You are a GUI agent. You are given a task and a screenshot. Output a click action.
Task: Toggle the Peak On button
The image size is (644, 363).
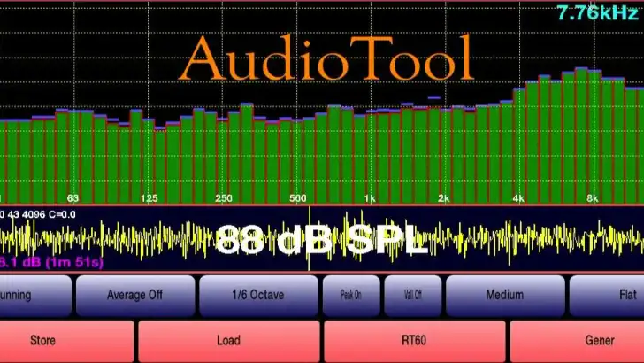pos(351,296)
